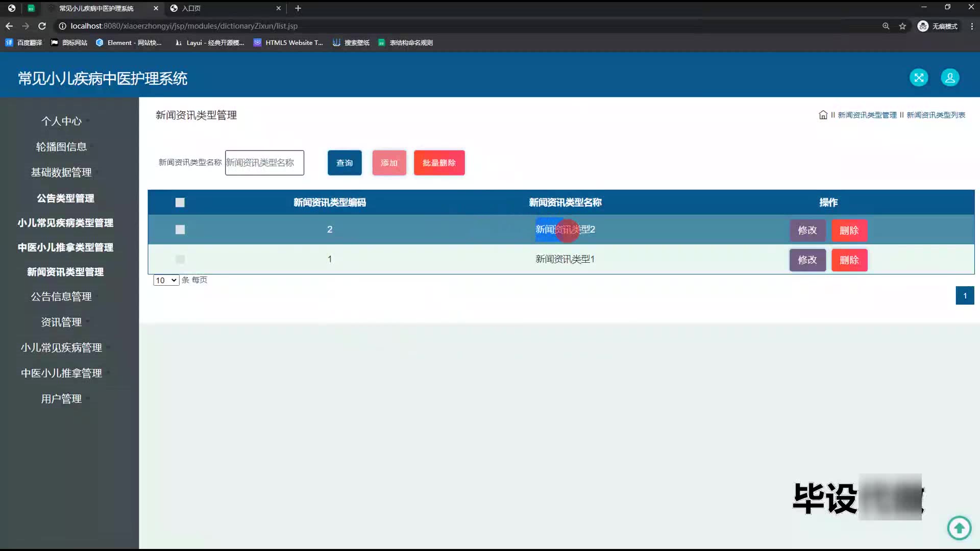Open a new browser tab

point(298,8)
